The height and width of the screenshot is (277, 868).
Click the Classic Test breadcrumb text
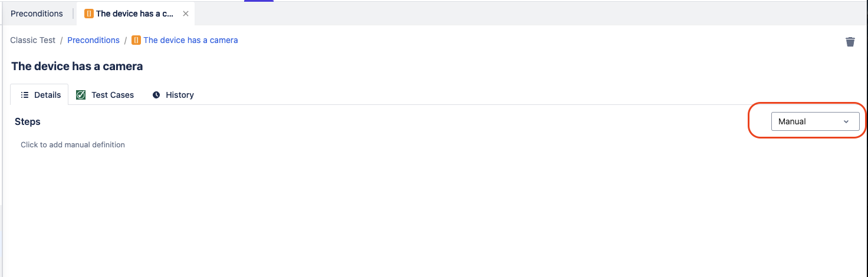click(33, 40)
